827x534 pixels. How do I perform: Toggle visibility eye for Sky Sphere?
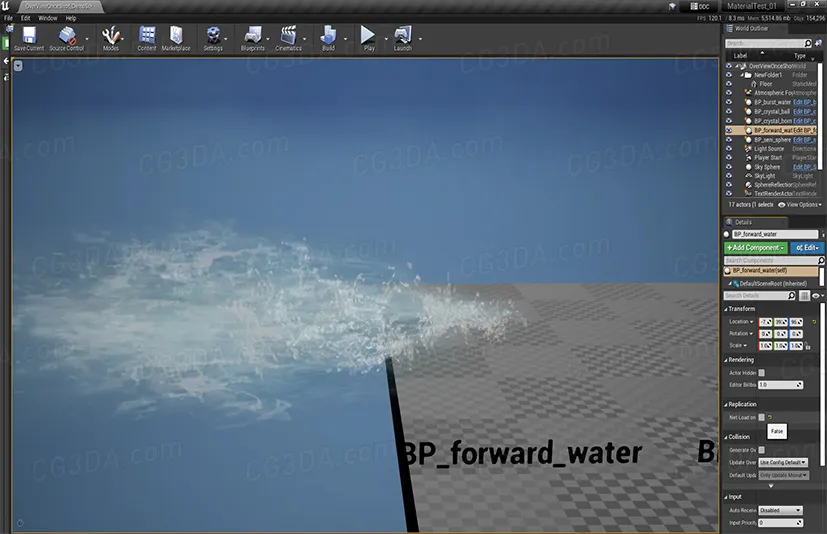728,167
